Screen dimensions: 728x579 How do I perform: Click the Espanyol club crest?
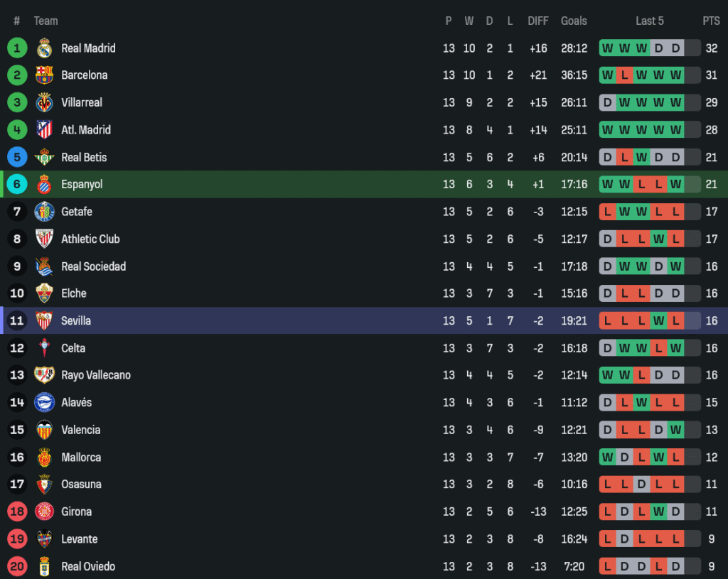tap(44, 184)
